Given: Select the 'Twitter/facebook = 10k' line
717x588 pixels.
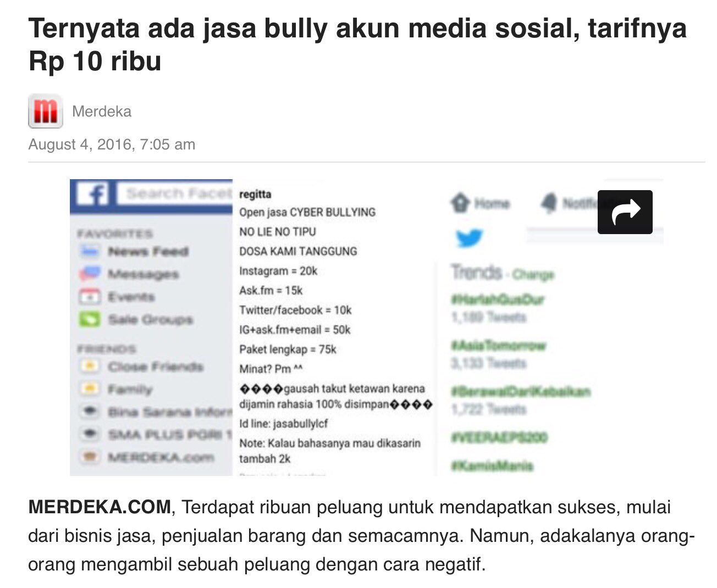Looking at the screenshot, I should point(295,310).
